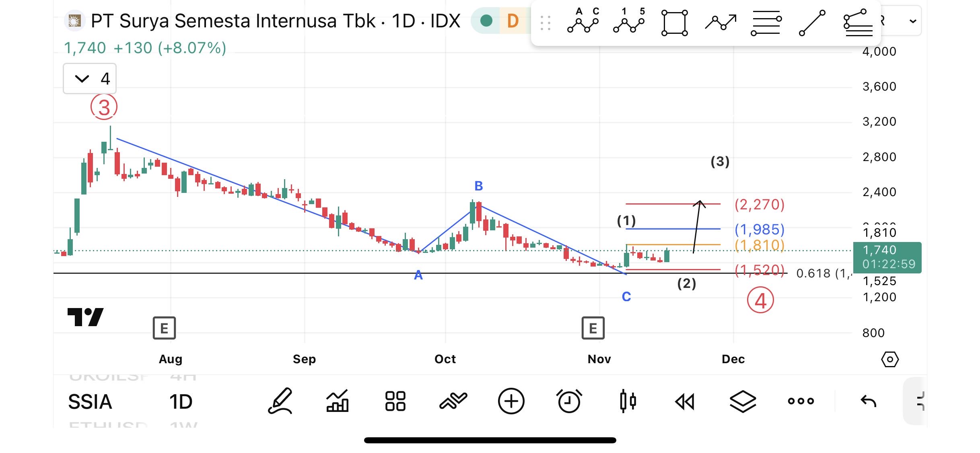Open the object tree layers icon
Screen dimensions: 980x453
tap(743, 401)
